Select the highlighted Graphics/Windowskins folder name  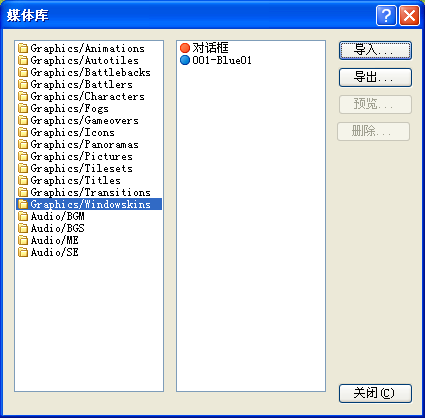[91, 204]
